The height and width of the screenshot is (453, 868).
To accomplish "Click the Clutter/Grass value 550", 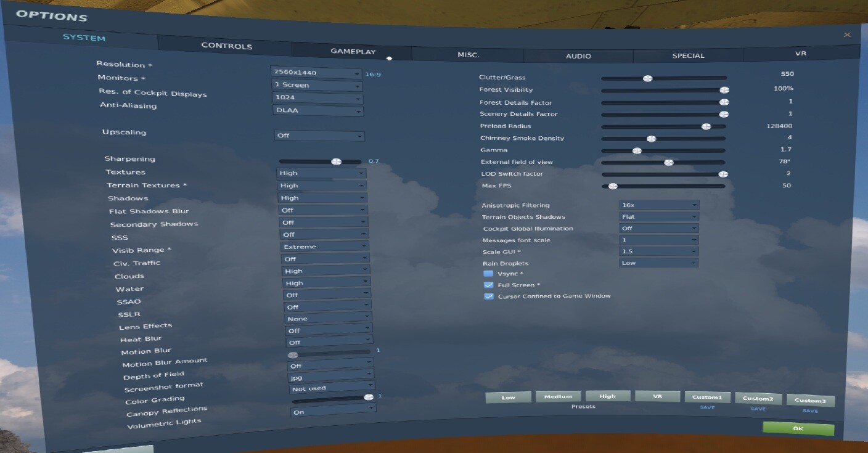I will 787,74.
